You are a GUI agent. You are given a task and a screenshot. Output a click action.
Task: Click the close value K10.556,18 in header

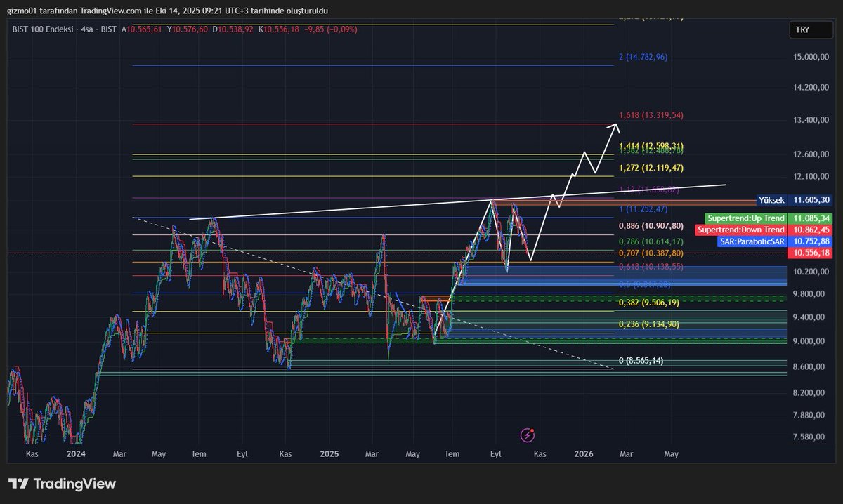pyautogui.click(x=280, y=29)
